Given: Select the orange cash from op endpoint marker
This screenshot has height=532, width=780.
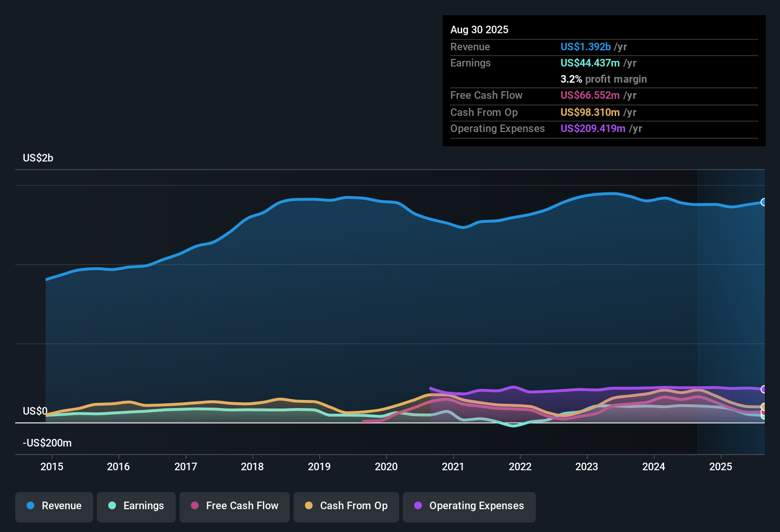Looking at the screenshot, I should 764,407.
